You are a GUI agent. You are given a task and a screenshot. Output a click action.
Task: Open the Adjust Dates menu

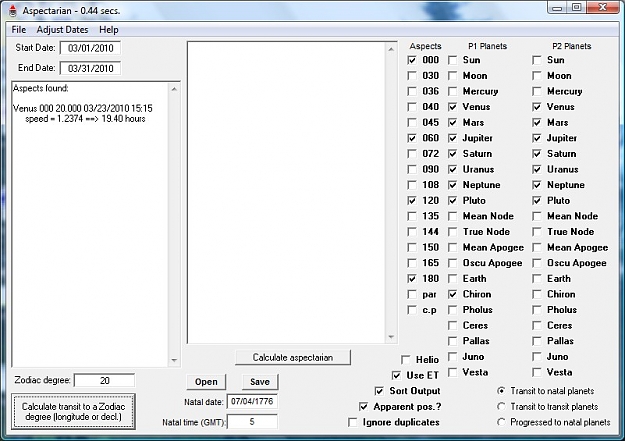62,30
